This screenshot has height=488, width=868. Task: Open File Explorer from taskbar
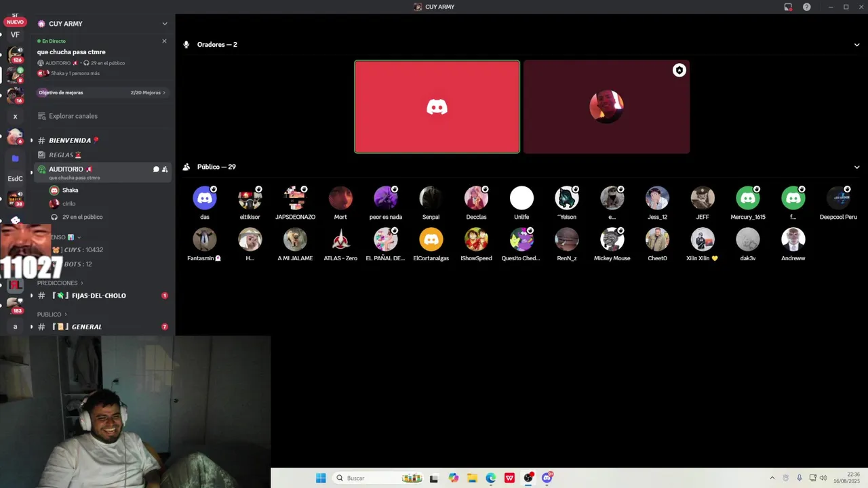(x=472, y=478)
